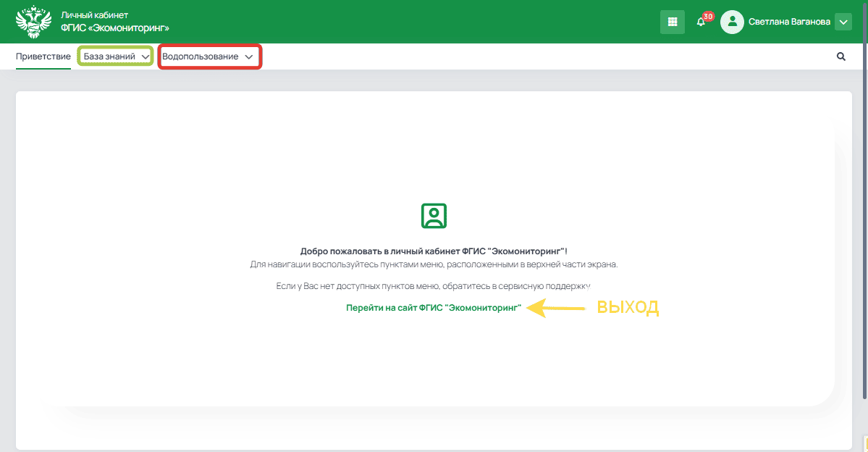Click the double-headed eagle emblem logo
868x452 pixels.
pyautogui.click(x=34, y=22)
